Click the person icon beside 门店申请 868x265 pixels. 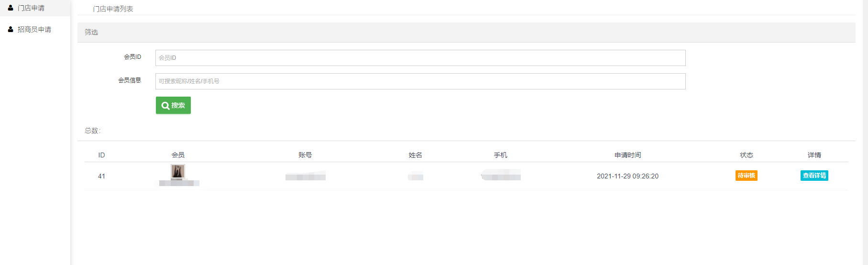tap(11, 8)
